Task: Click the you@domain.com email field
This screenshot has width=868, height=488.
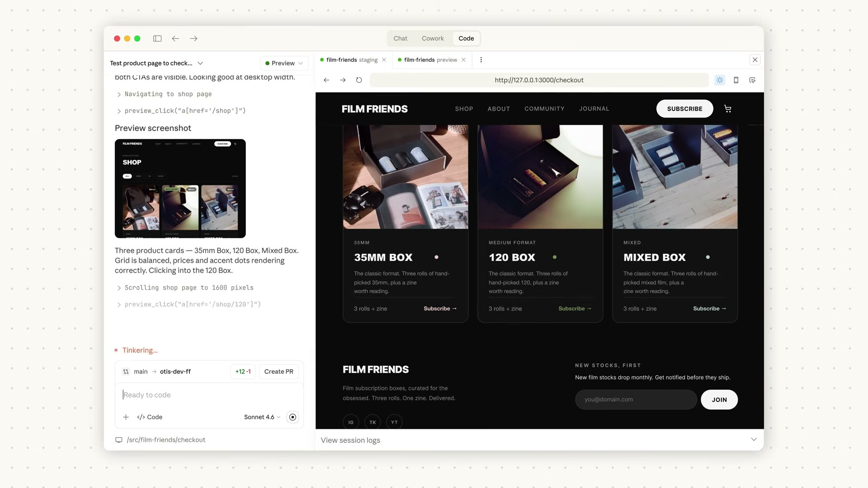Action: click(636, 399)
